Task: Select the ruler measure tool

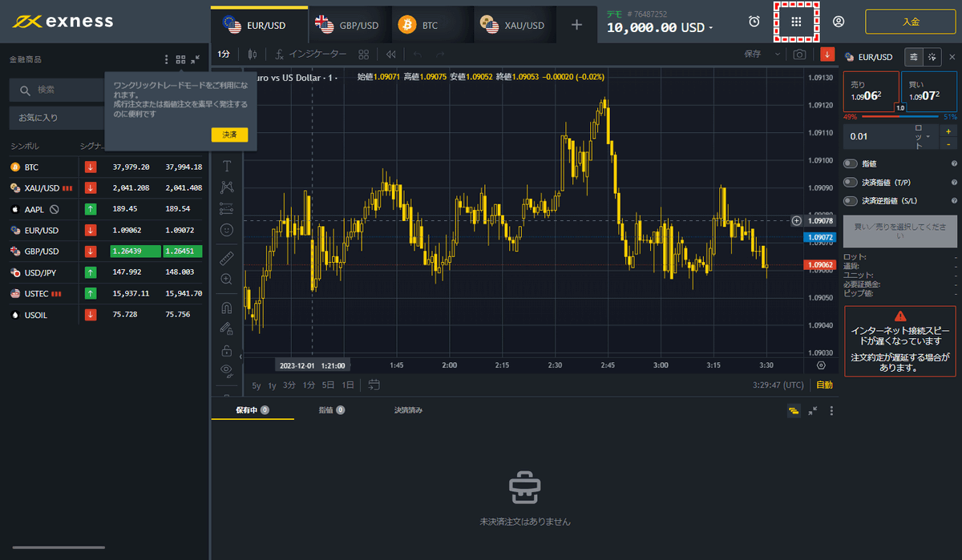Action: point(227,258)
